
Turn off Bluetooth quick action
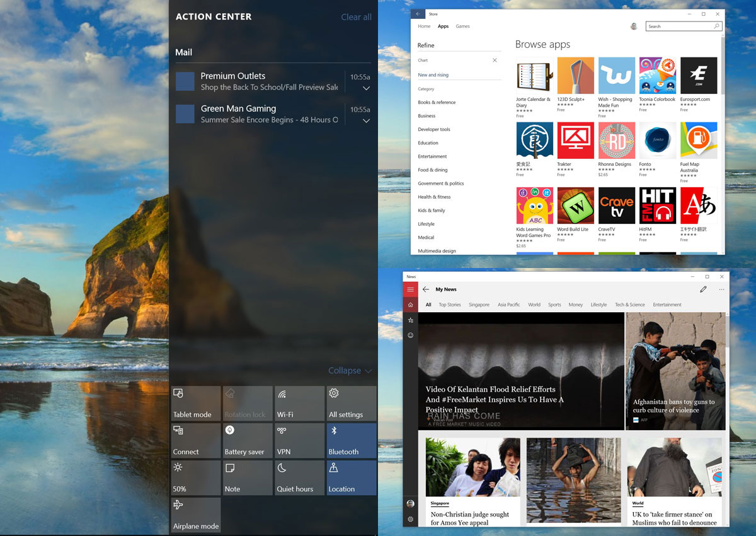click(351, 441)
